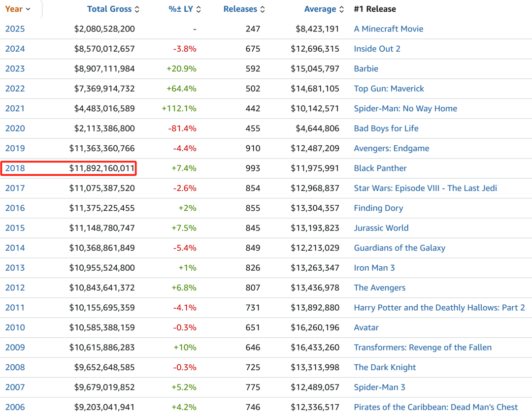Click The Dark Knight link
Image resolution: width=532 pixels, height=416 pixels.
[385, 367]
